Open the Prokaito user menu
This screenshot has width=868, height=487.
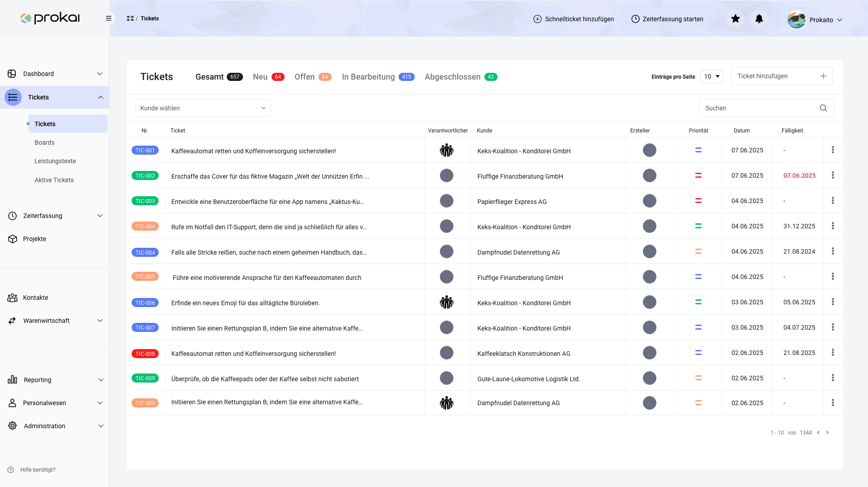pyautogui.click(x=815, y=19)
